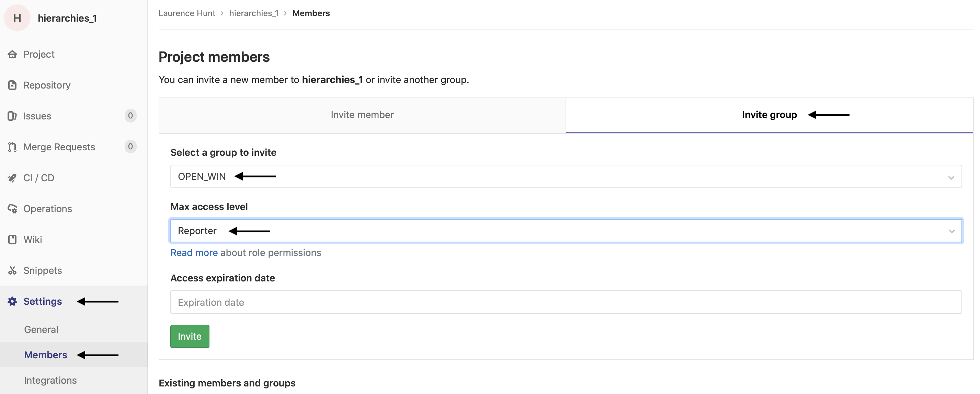Click the Operations cloud-gear icon
This screenshot has height=394, width=980.
click(12, 209)
